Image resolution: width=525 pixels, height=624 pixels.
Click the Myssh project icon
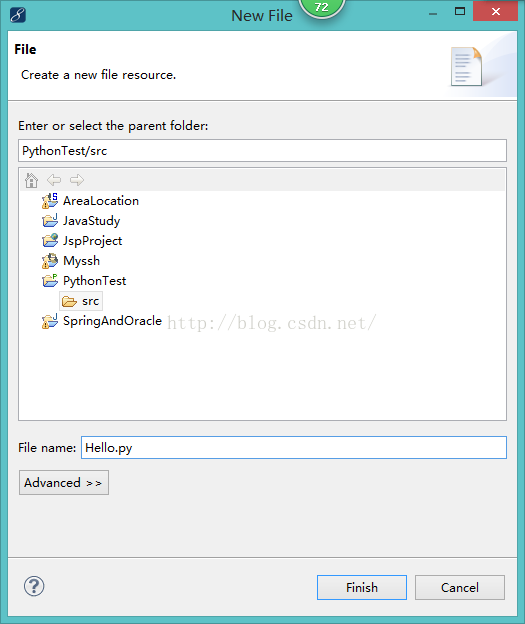coord(50,261)
